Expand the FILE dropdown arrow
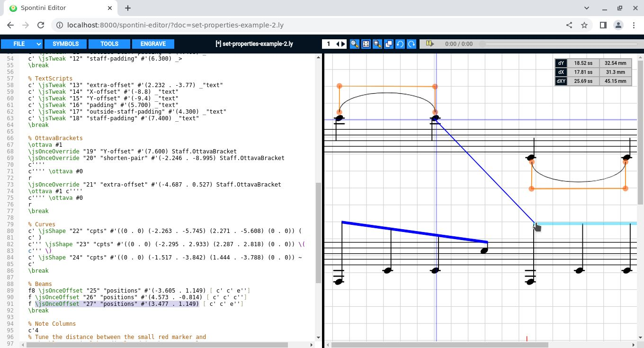 38,44
